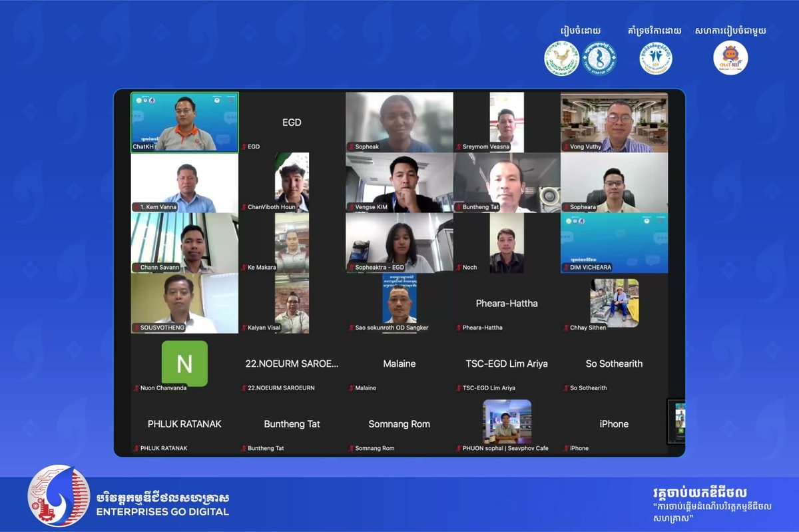The width and height of the screenshot is (799, 532).
Task: Click the Enterprises Go Digital circular logo
Action: pyautogui.click(x=59, y=496)
